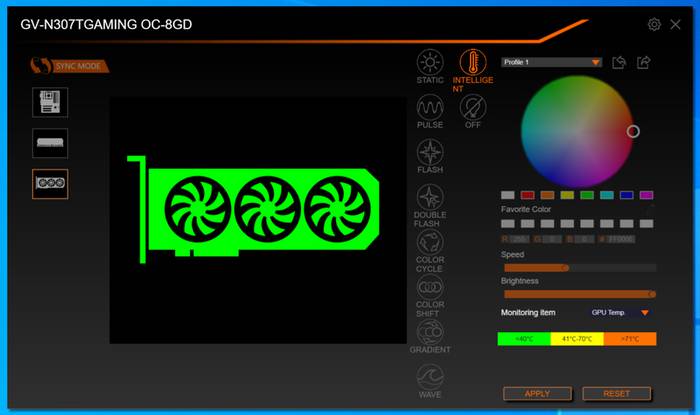The width and height of the screenshot is (700, 415).
Task: Click the import profile icon
Action: [x=619, y=62]
